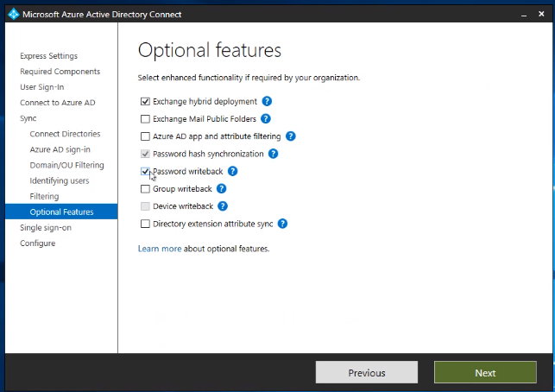Go to the Filtering step
Screen dimensions: 555x392
click(x=44, y=196)
